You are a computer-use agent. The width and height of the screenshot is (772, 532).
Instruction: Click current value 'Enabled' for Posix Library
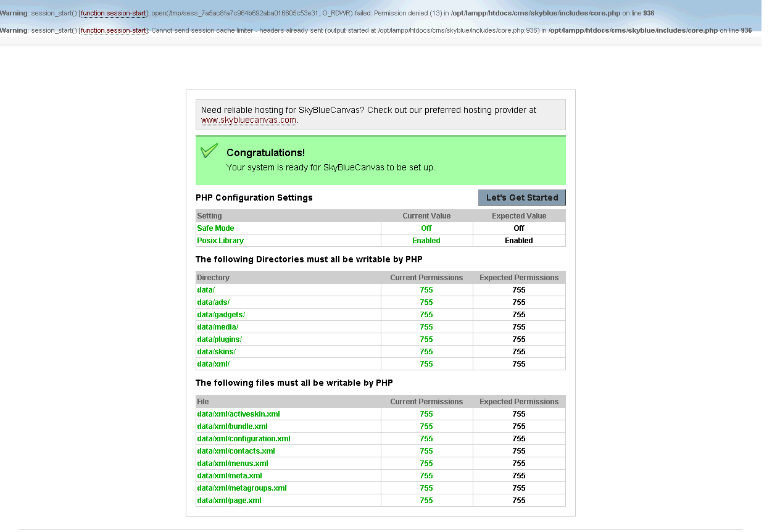point(426,241)
